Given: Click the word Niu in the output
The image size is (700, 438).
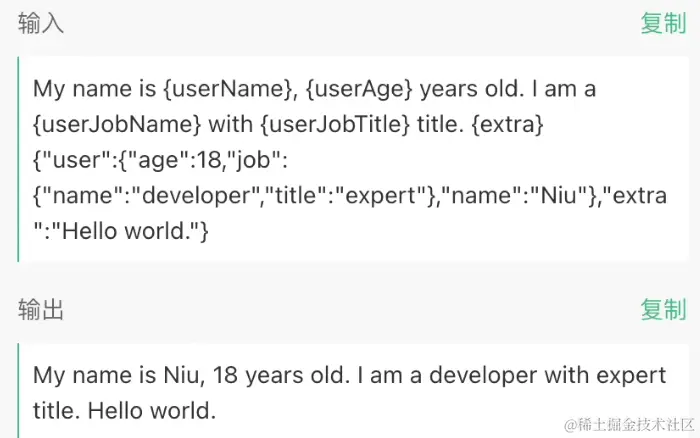Looking at the screenshot, I should point(183,376).
